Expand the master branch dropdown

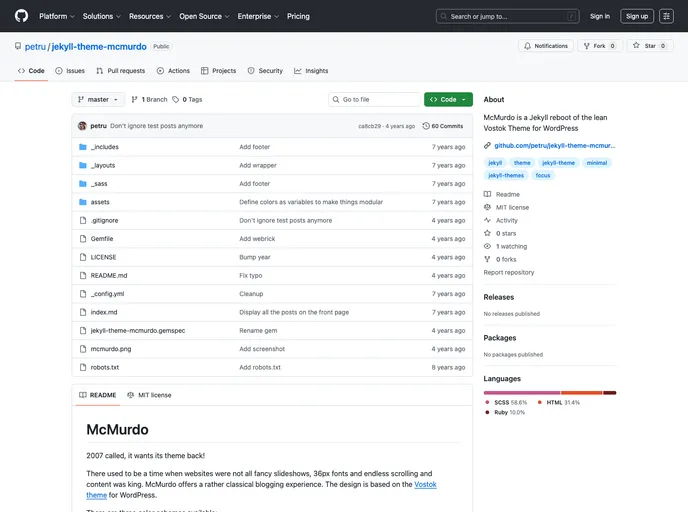point(98,100)
